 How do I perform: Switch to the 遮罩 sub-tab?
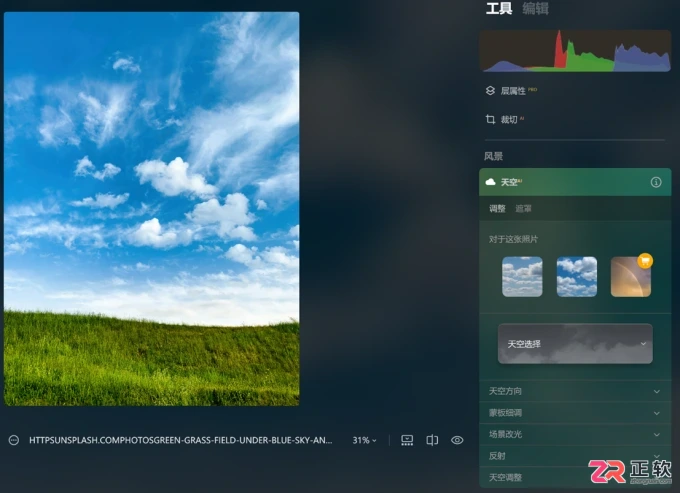pyautogui.click(x=523, y=209)
